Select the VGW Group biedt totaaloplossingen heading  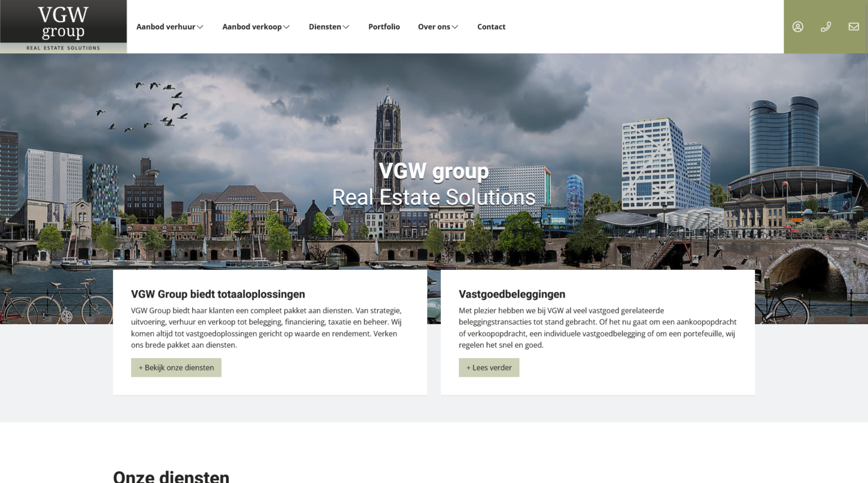(218, 294)
